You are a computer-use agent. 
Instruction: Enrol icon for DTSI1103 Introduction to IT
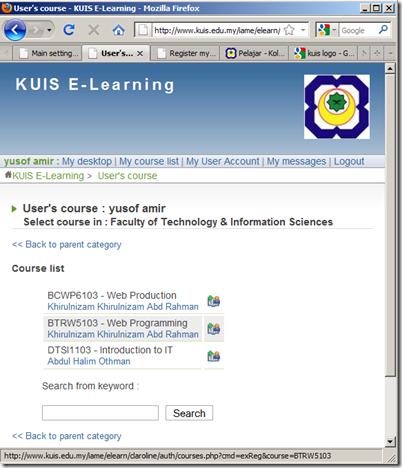point(214,356)
